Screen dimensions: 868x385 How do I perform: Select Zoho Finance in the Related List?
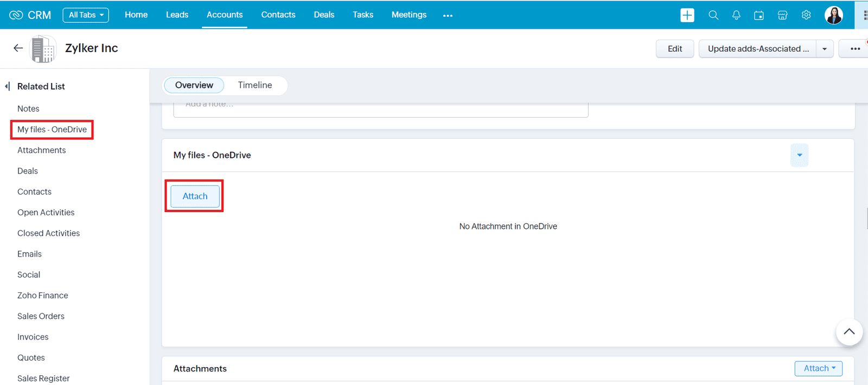[43, 296]
